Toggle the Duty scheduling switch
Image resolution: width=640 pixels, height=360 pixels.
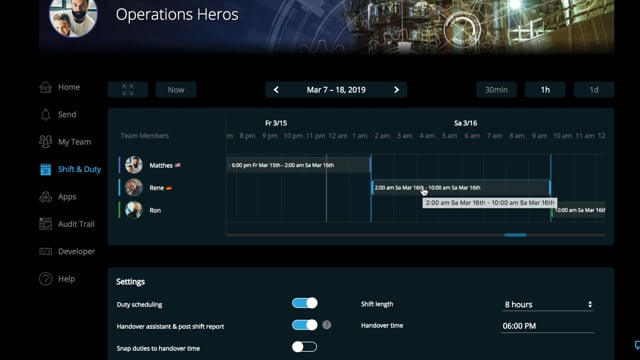(304, 303)
